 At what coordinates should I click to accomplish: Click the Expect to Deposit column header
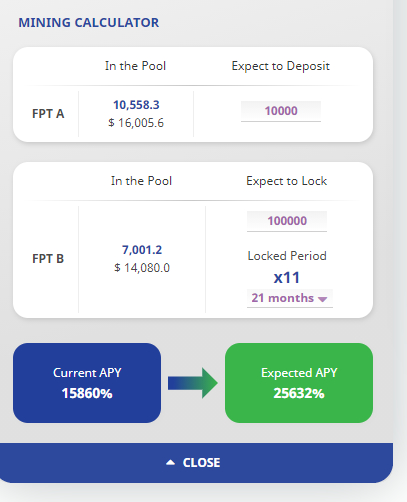(x=281, y=66)
